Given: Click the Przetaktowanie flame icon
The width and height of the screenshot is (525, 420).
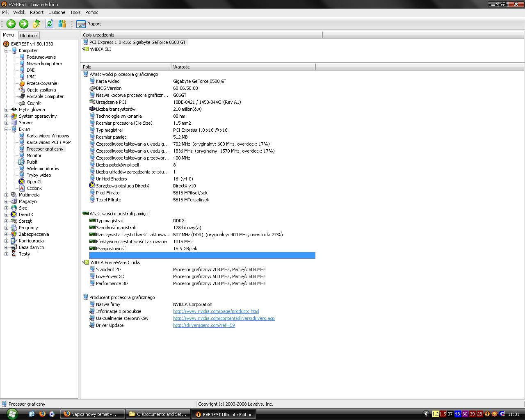Looking at the screenshot, I should pos(22,83).
